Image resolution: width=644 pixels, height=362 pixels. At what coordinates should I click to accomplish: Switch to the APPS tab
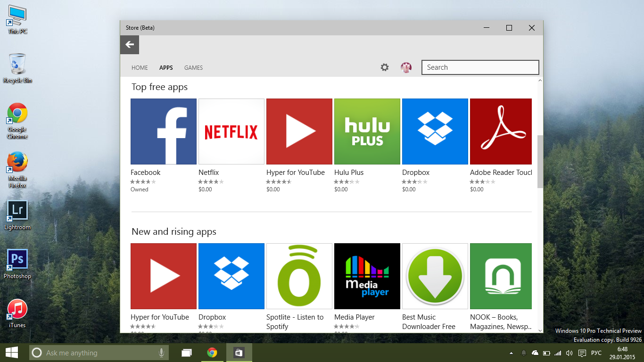coord(166,68)
